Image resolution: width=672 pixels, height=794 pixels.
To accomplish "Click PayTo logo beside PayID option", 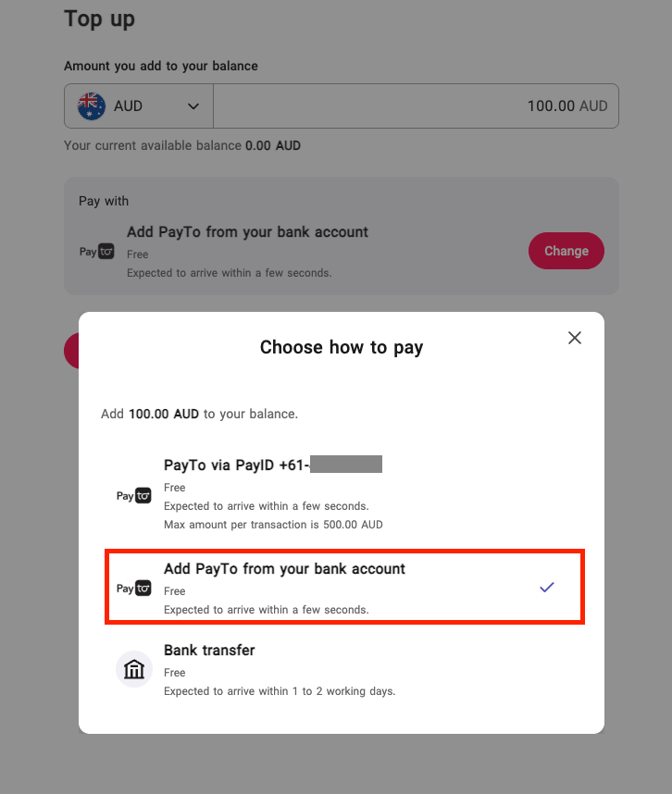I will tap(133, 495).
